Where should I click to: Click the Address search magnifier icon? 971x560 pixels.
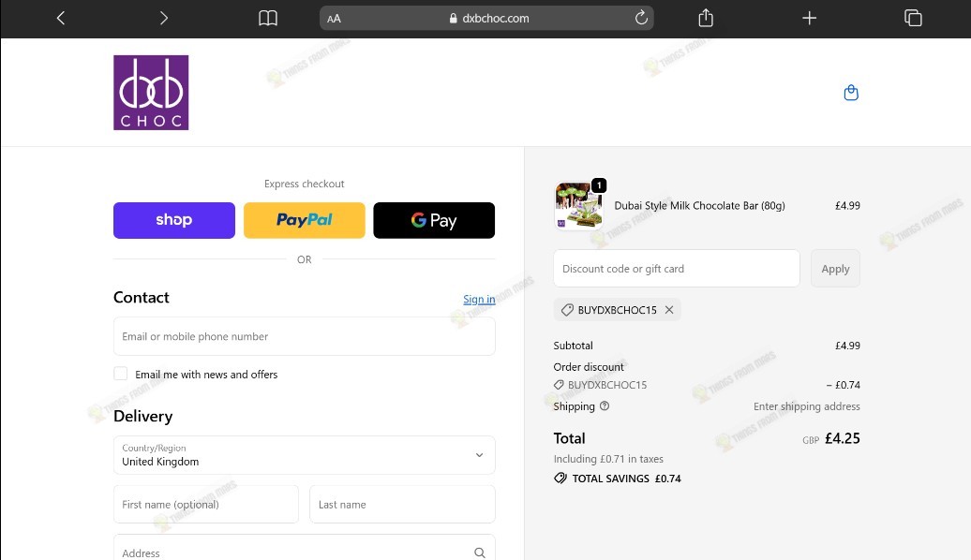click(479, 553)
